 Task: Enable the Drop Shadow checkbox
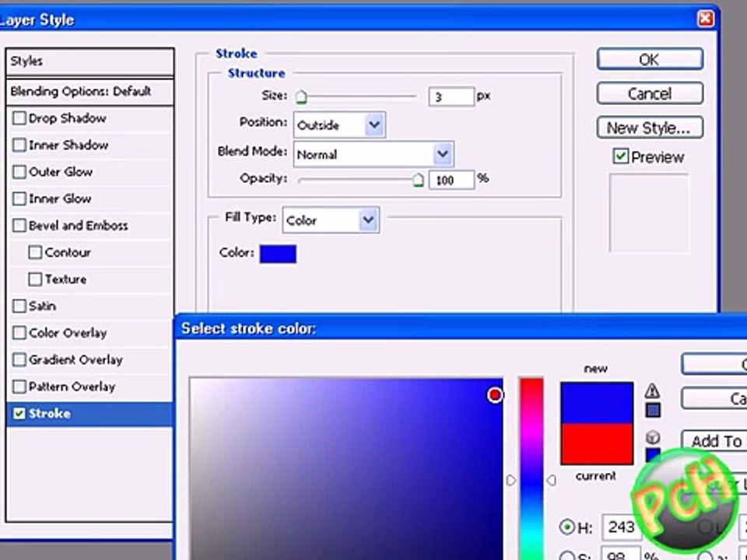point(19,118)
